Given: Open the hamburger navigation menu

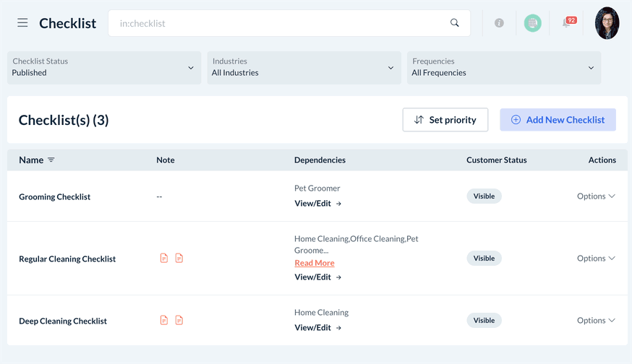Looking at the screenshot, I should coord(22,23).
